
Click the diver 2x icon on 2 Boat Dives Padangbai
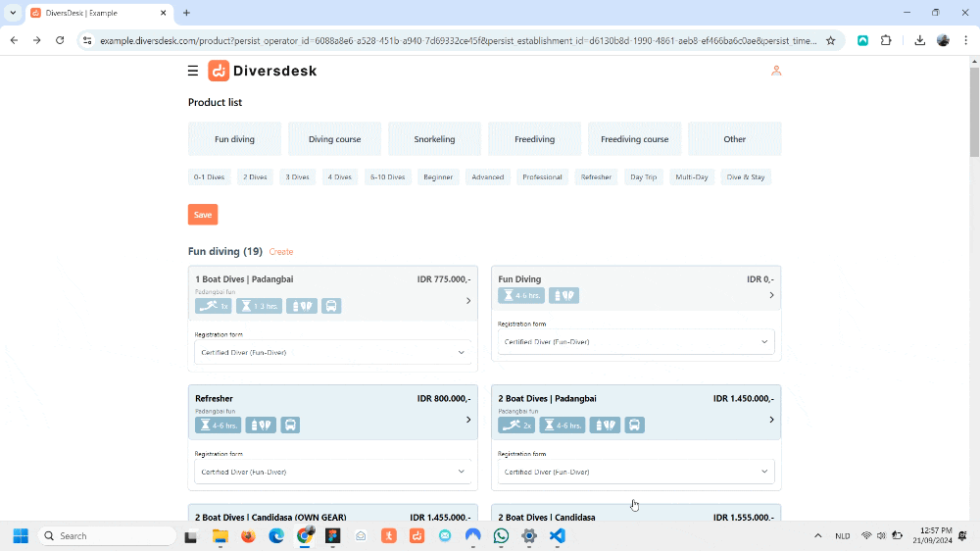[x=516, y=426]
